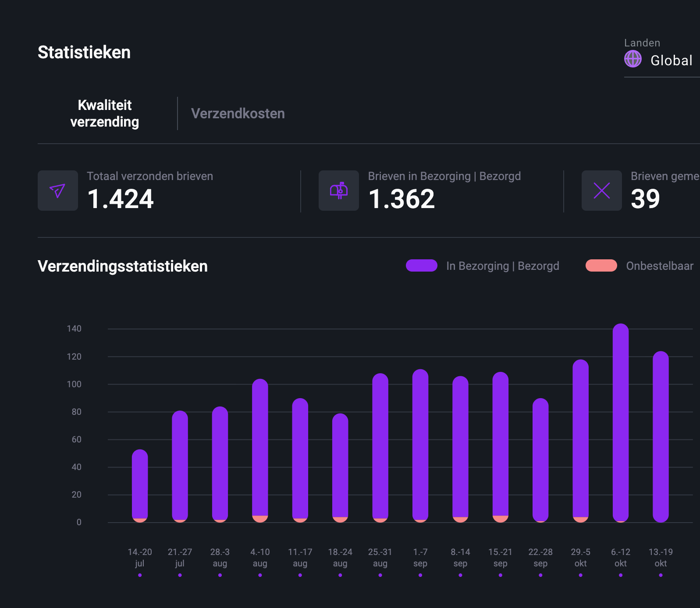
Task: Click the dot under 13.-19 okt
Action: click(661, 575)
